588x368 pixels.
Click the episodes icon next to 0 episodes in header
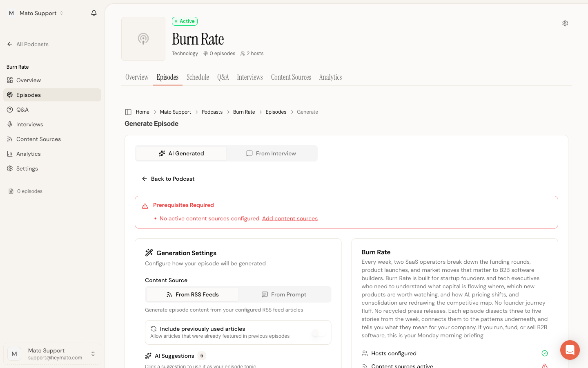[206, 54]
